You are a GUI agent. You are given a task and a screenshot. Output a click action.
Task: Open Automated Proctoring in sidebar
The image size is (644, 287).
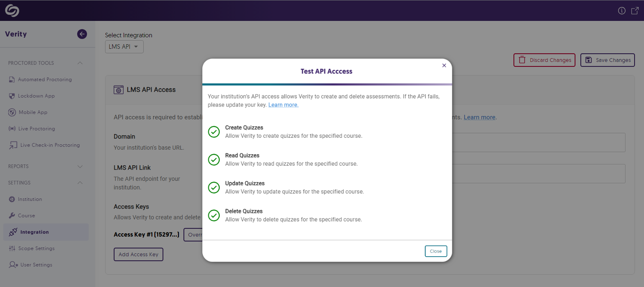click(x=45, y=80)
